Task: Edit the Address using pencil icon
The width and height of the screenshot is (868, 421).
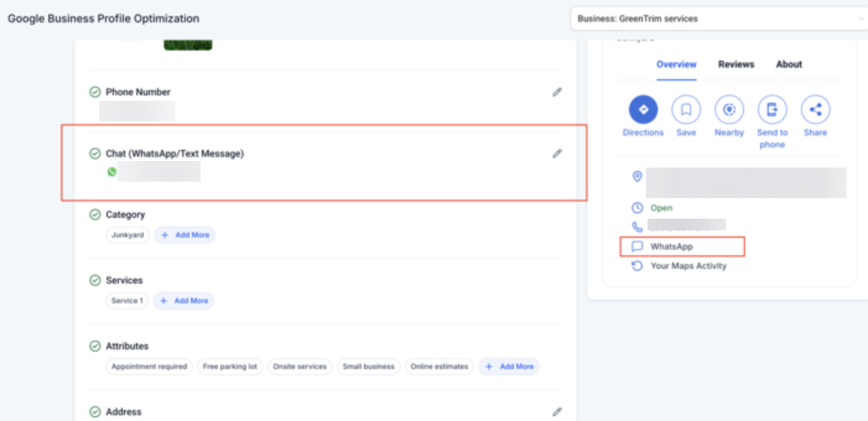Action: 557,411
